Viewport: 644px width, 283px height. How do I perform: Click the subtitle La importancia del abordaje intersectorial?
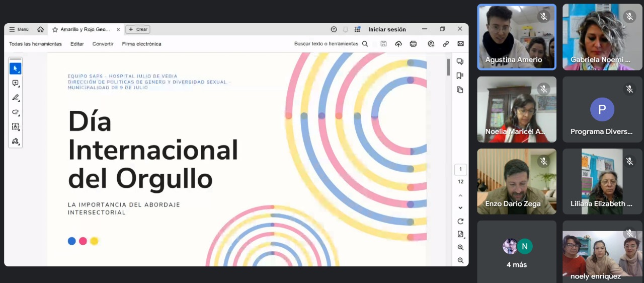pyautogui.click(x=124, y=208)
